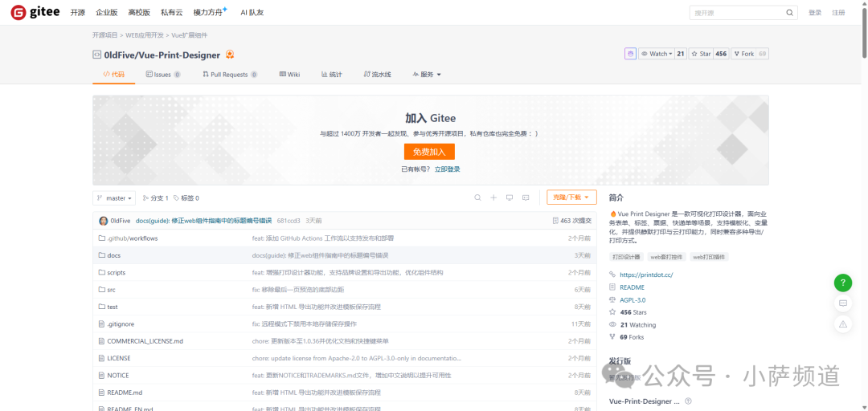Open the scripts folder
868x411 pixels.
coord(117,272)
